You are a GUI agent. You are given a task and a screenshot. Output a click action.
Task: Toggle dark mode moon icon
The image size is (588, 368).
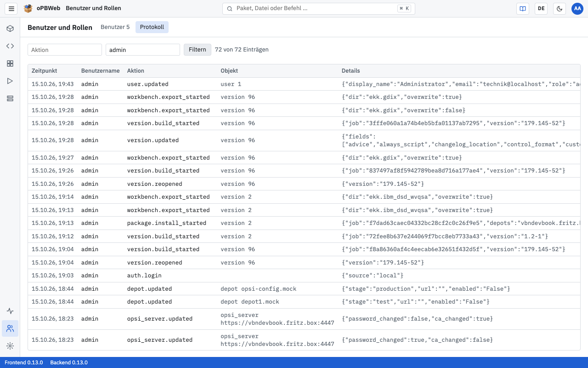[x=560, y=8]
